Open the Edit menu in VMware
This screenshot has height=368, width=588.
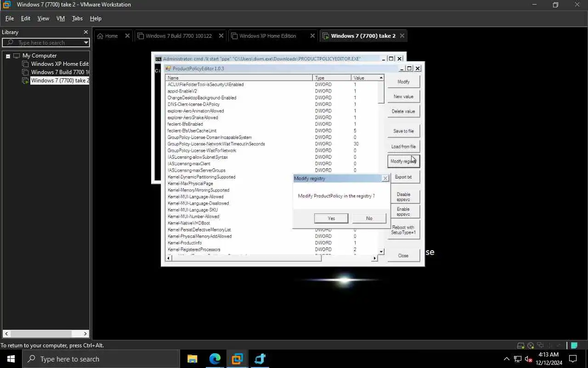coord(26,18)
